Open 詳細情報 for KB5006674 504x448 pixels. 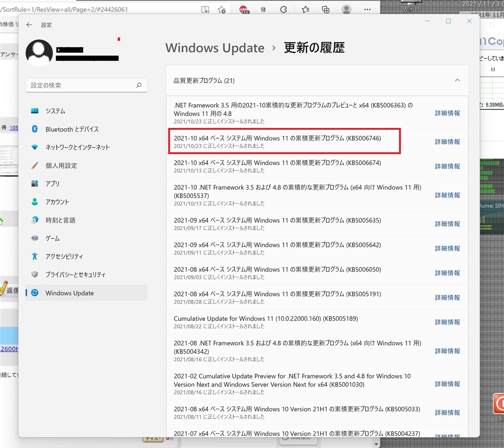(447, 166)
